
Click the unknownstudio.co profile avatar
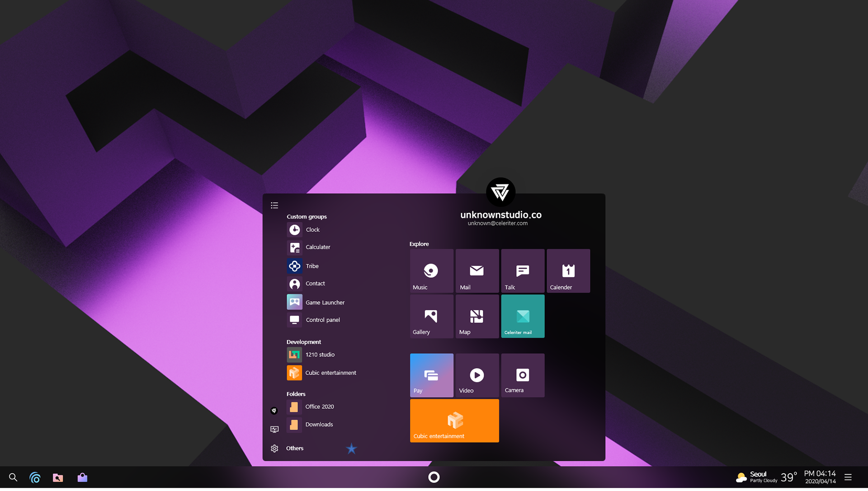[500, 192]
